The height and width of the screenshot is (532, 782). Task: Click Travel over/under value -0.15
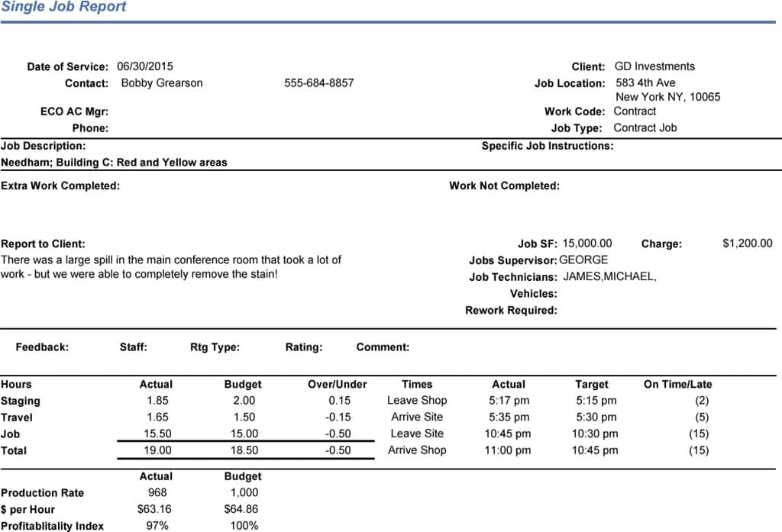pos(338,417)
